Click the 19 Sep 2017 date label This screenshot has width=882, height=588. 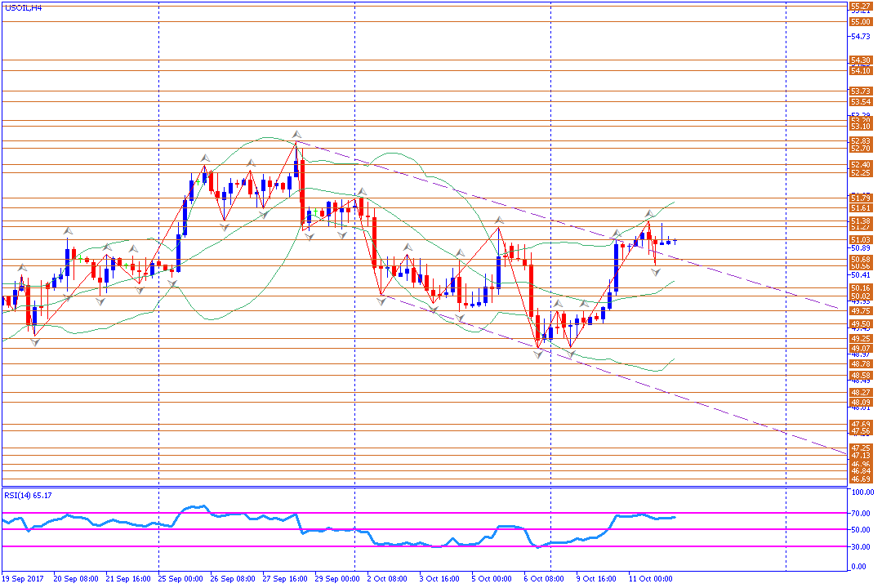coord(23,578)
